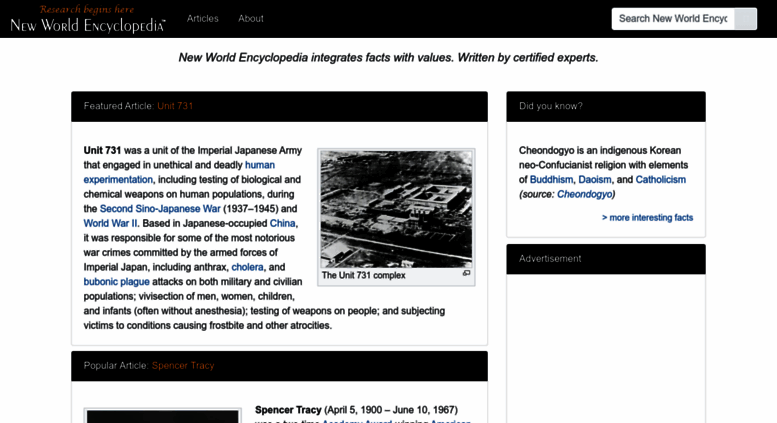Go to the Catholicism article
The height and width of the screenshot is (423, 777).
tap(661, 180)
